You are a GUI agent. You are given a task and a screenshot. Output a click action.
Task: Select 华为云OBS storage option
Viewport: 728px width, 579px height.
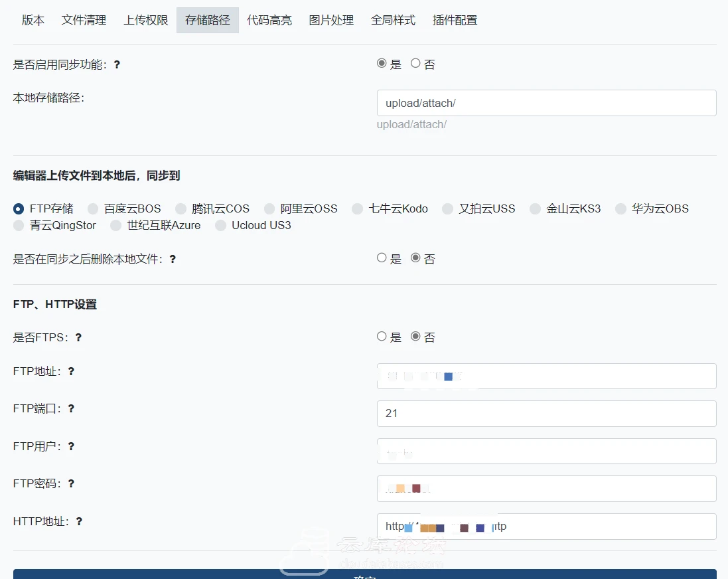[620, 209]
